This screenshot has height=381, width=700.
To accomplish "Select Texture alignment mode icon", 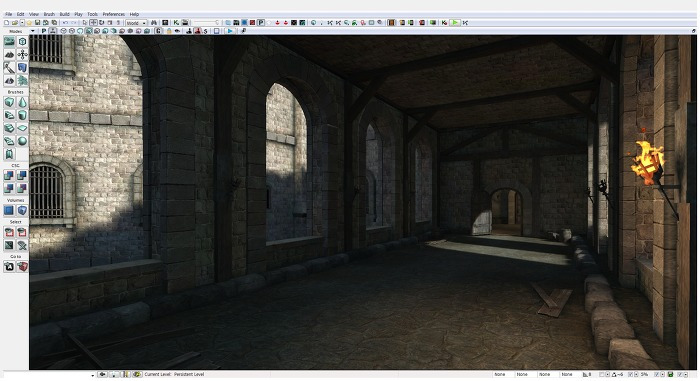I will point(22,54).
